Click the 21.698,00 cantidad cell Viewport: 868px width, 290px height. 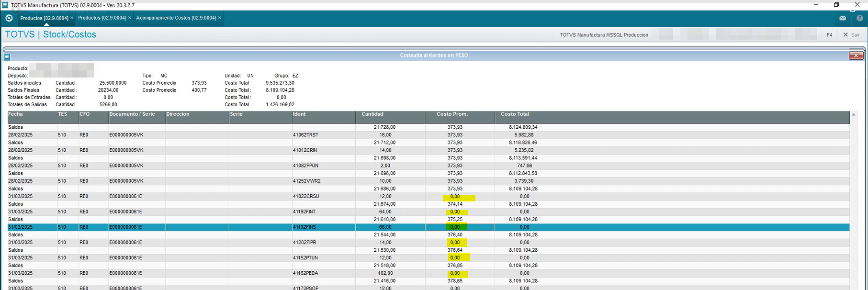pyautogui.click(x=384, y=158)
